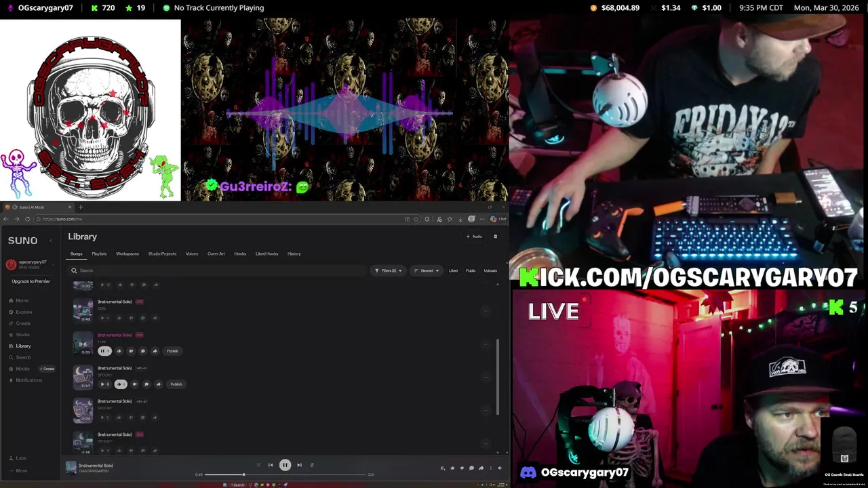Publish the 3:31 playing song
The height and width of the screenshot is (488, 868).
pyautogui.click(x=172, y=351)
